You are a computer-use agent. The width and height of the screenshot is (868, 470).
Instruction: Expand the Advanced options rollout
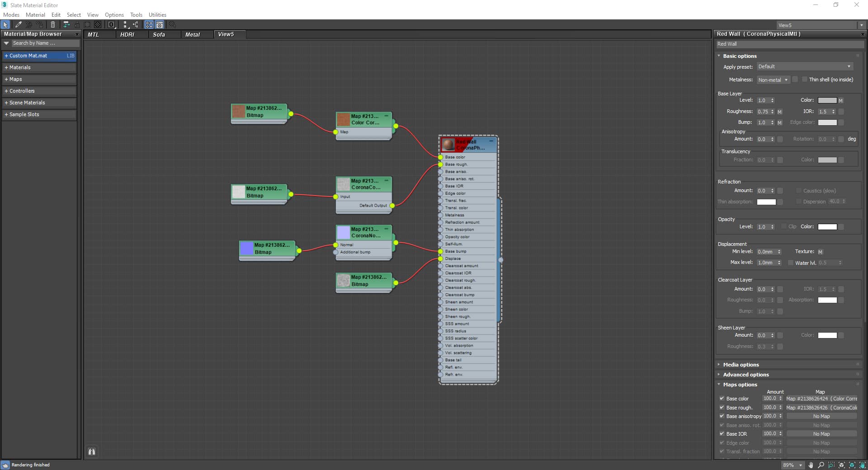(746, 375)
